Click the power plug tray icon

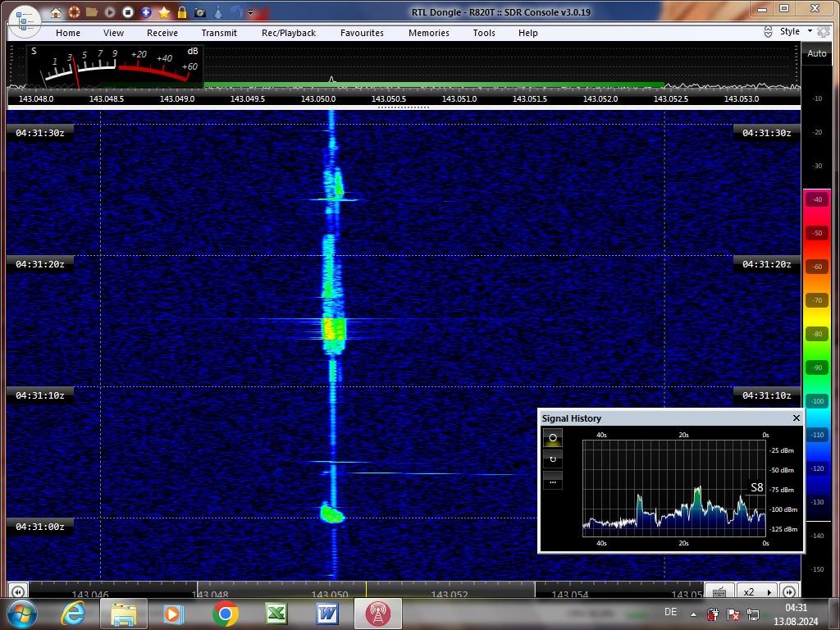(713, 614)
